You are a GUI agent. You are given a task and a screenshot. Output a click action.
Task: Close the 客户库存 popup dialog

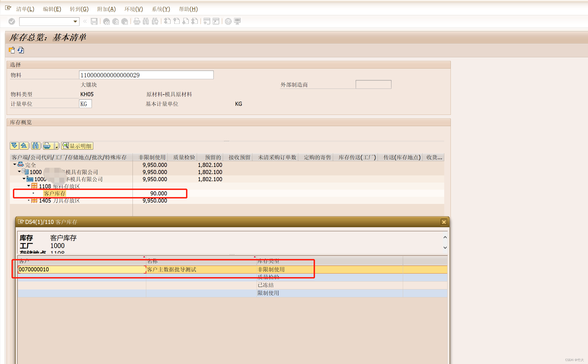pyautogui.click(x=444, y=222)
